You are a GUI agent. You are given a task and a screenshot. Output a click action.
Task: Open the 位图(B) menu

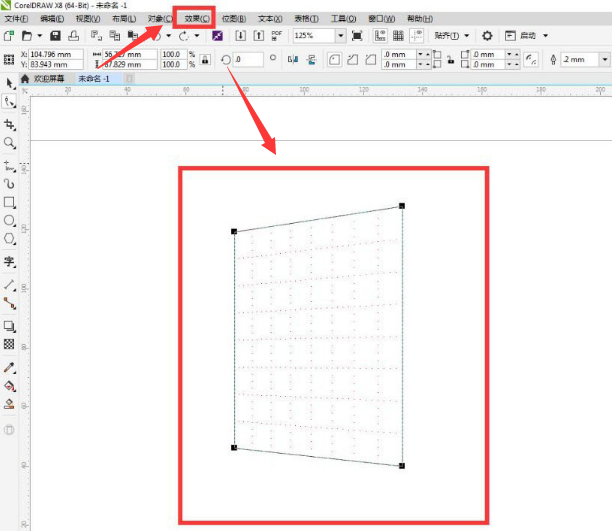click(x=234, y=19)
